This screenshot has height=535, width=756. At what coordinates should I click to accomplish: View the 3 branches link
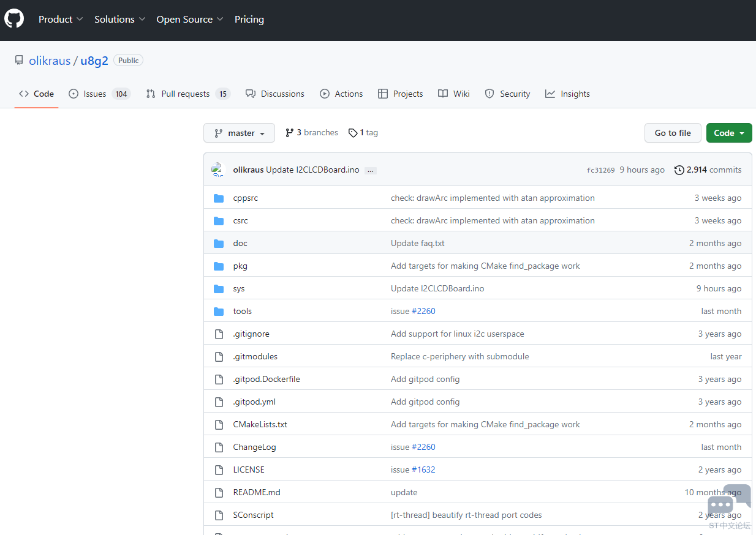312,133
